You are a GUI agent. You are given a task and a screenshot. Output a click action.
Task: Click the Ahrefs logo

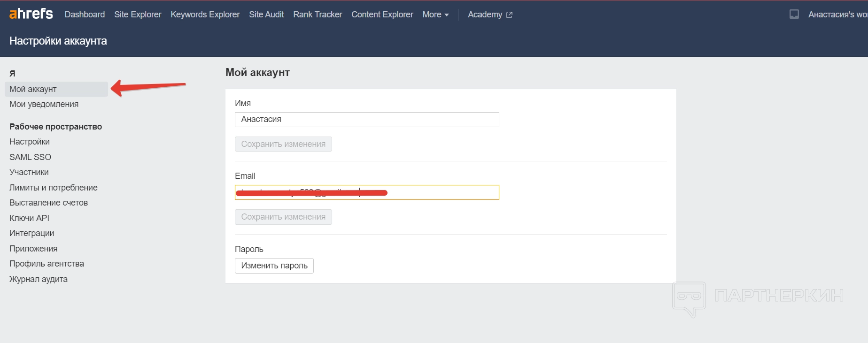pos(31,14)
